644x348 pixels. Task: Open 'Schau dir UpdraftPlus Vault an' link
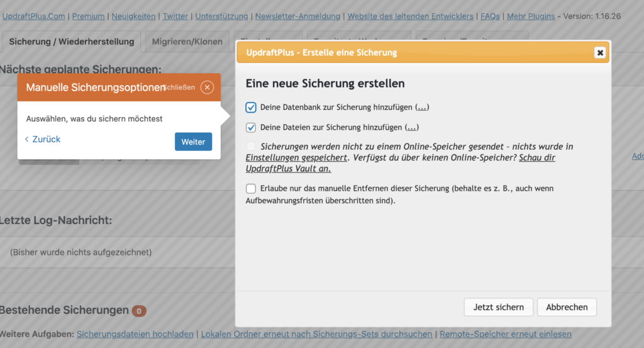point(401,163)
